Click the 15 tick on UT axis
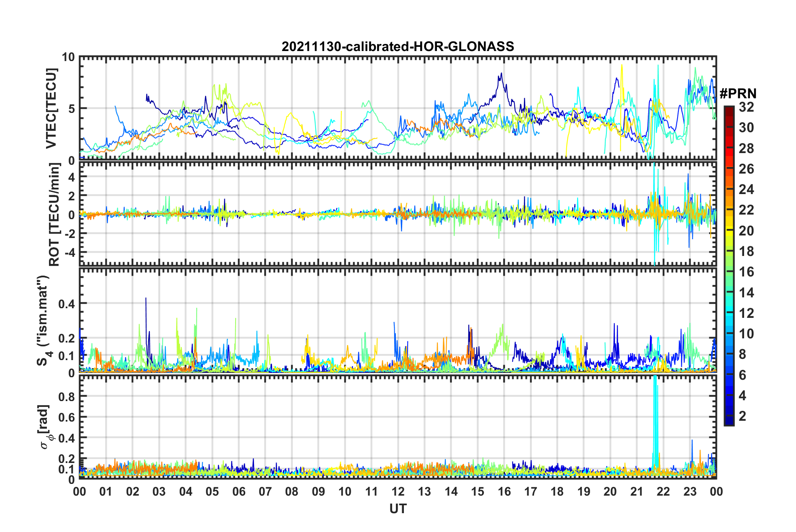 (478, 492)
